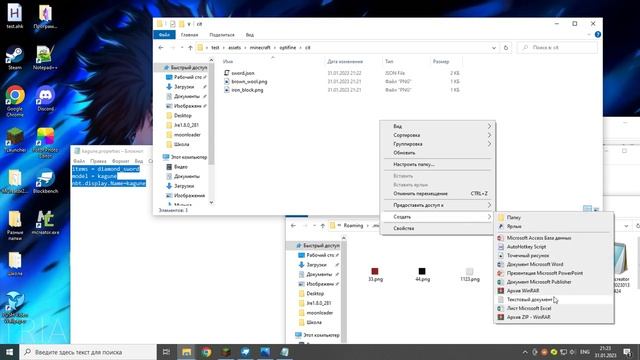
Task: Open File Explorer taskbar icon
Action: pos(187,352)
